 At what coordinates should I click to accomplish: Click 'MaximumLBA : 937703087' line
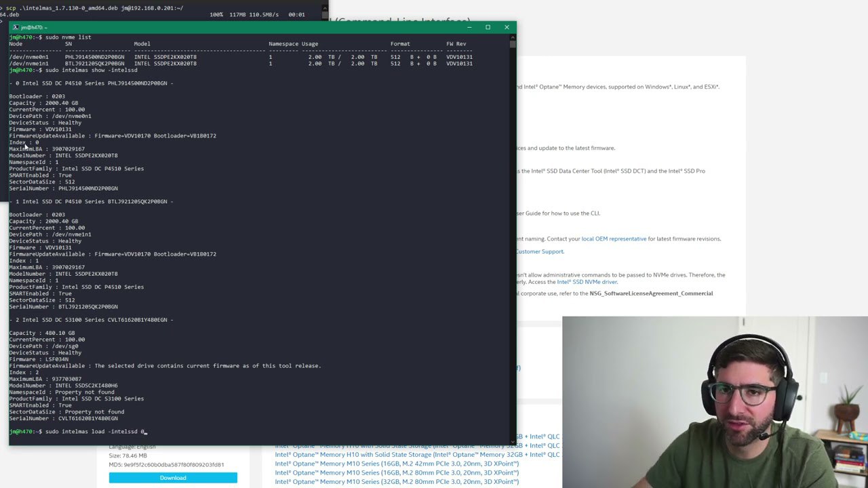tap(45, 379)
